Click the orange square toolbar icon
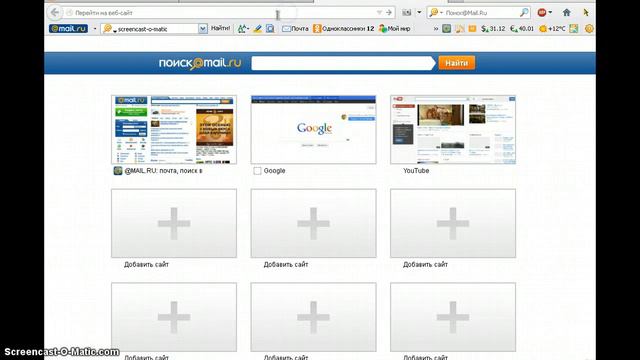Image resolution: width=640 pixels, height=360 pixels. pos(472,29)
